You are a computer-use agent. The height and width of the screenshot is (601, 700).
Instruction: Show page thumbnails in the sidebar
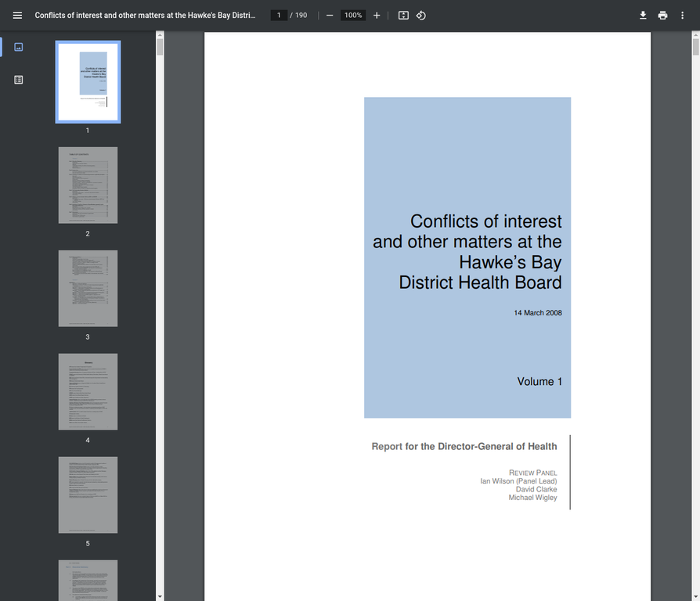coord(18,47)
